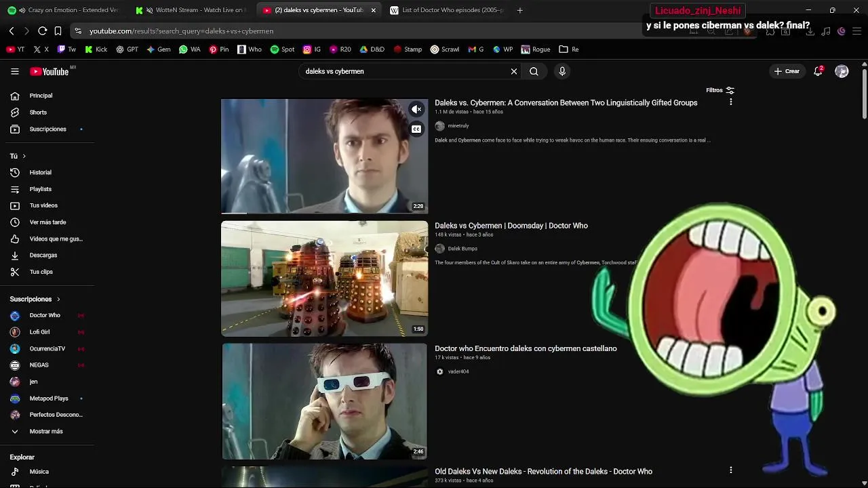
Task: Click the magnifier search button
Action: (x=534, y=71)
